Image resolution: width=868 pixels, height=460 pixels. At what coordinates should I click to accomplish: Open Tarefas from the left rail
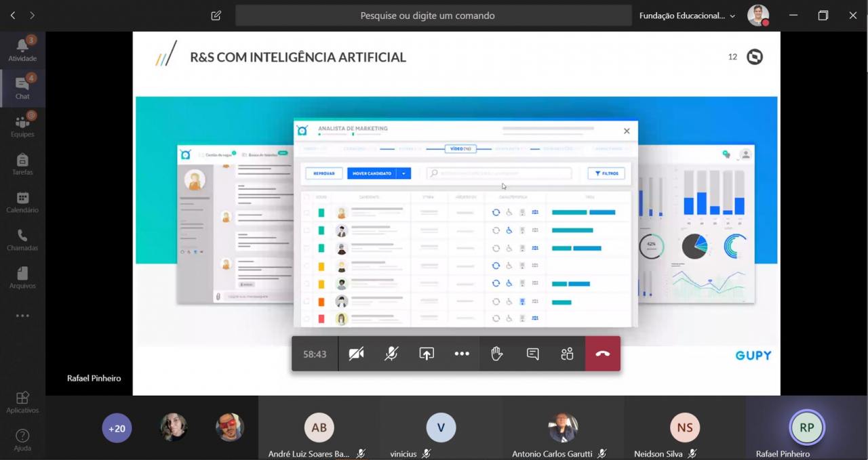click(22, 163)
